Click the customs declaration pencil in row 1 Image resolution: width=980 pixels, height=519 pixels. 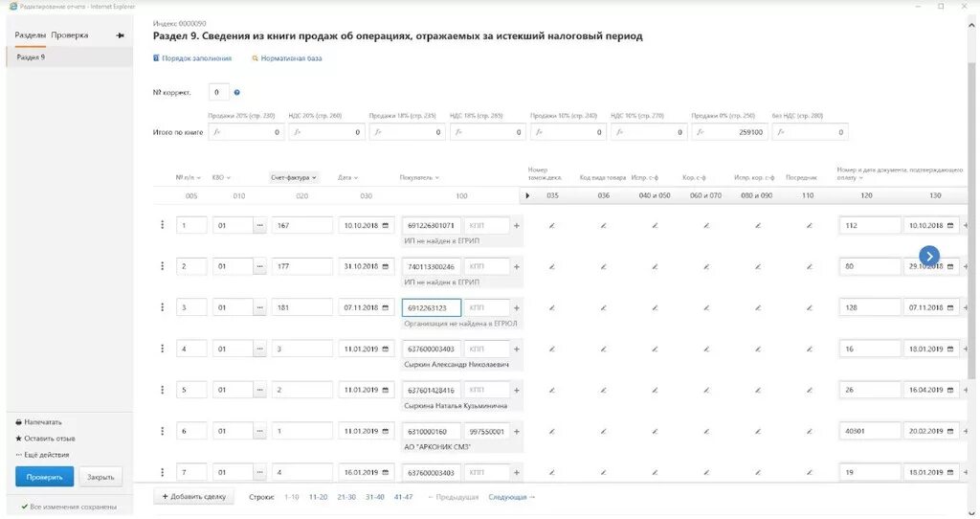coord(552,226)
